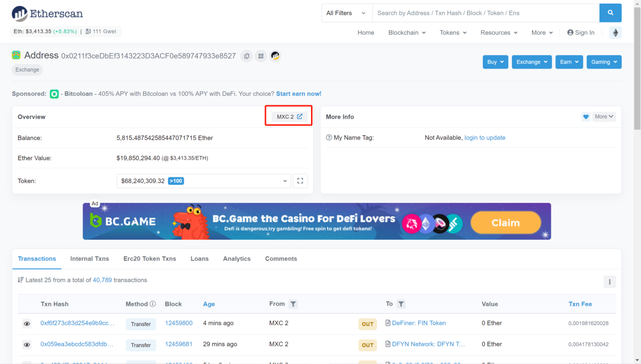Open the DeFiner: FIN Token address

[419, 323]
